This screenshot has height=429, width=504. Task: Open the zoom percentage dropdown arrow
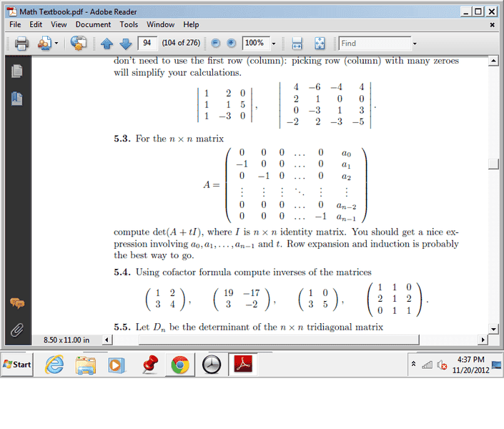[x=274, y=44]
